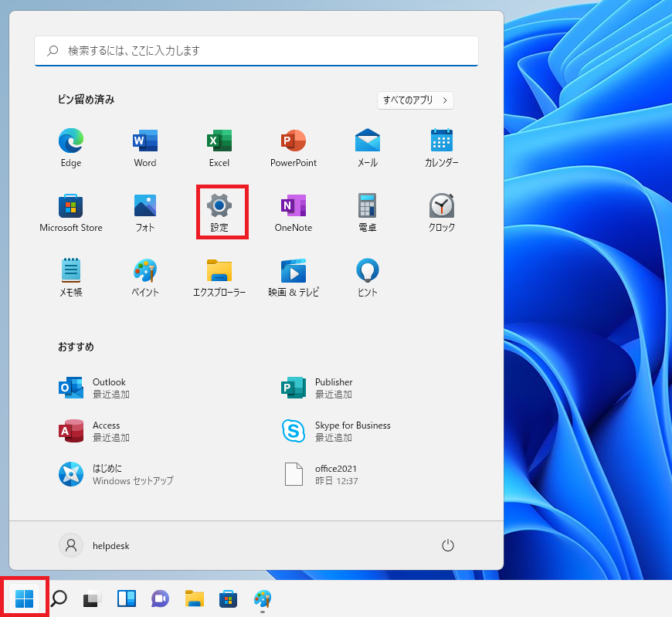Open the フォト app
The image size is (672, 617).
coord(145,212)
